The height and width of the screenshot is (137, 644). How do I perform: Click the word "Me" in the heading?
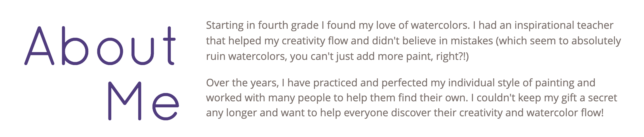143,101
